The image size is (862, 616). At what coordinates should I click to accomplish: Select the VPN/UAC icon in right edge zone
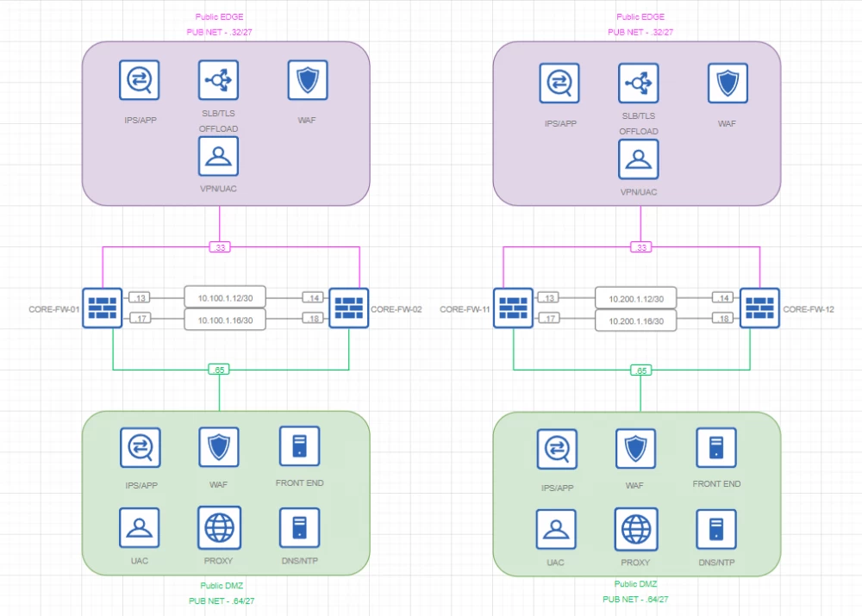[x=639, y=159]
